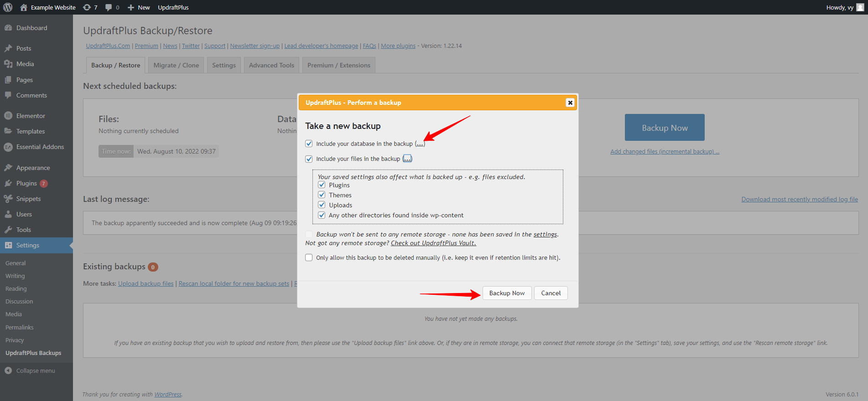Viewport: 868px width, 401px height.
Task: Open UpdraftPlus Backups submenu item
Action: pyautogui.click(x=33, y=353)
